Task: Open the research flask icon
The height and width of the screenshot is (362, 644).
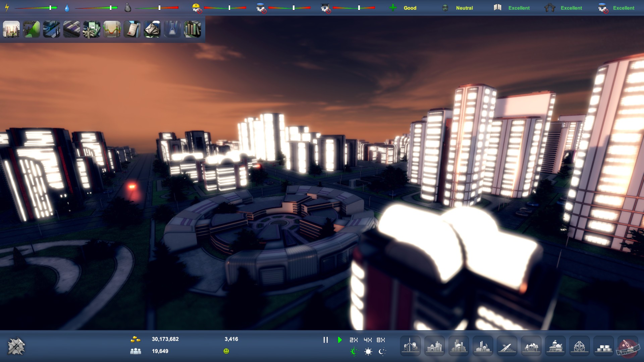Action: pyautogui.click(x=172, y=29)
